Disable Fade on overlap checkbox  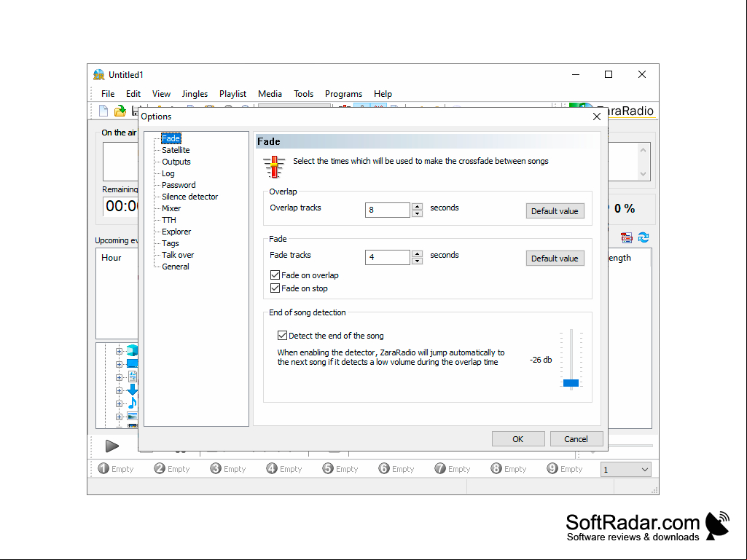275,275
